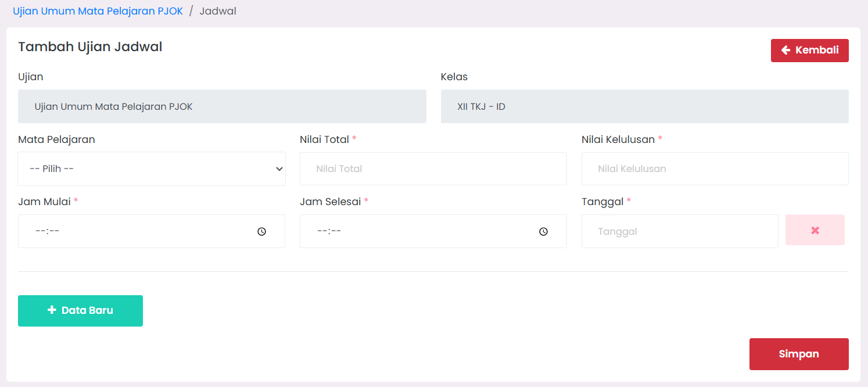Click the Kelas field showing XII TKJ - ID
Image resolution: width=868 pixels, height=387 pixels.
[644, 106]
